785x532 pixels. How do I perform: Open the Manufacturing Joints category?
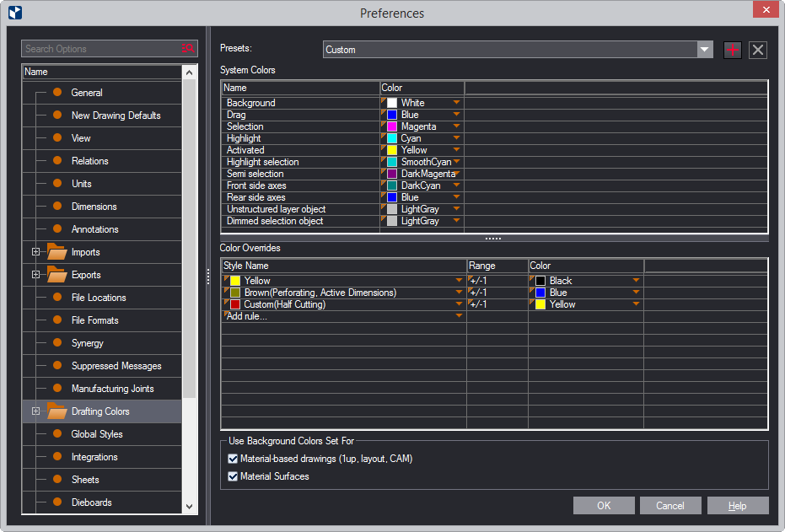pyautogui.click(x=112, y=389)
